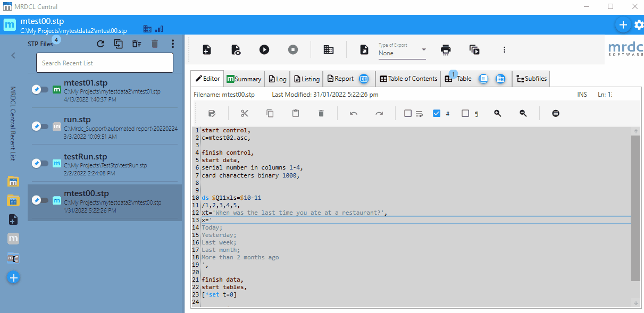Image resolution: width=644 pixels, height=313 pixels.
Task: Toggle the pin switch for mtest01.stp
Action: pos(40,89)
